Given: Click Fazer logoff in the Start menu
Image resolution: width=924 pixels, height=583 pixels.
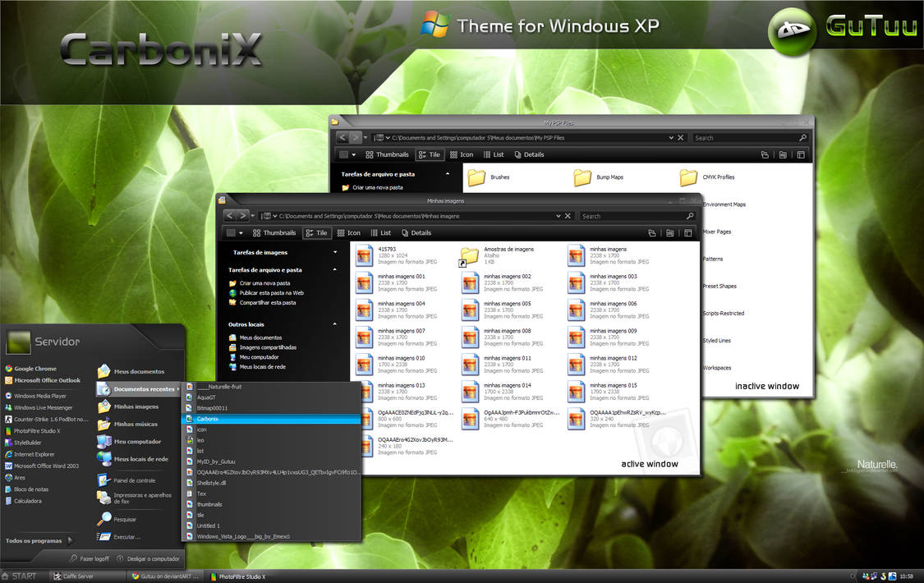Looking at the screenshot, I should pos(90,558).
